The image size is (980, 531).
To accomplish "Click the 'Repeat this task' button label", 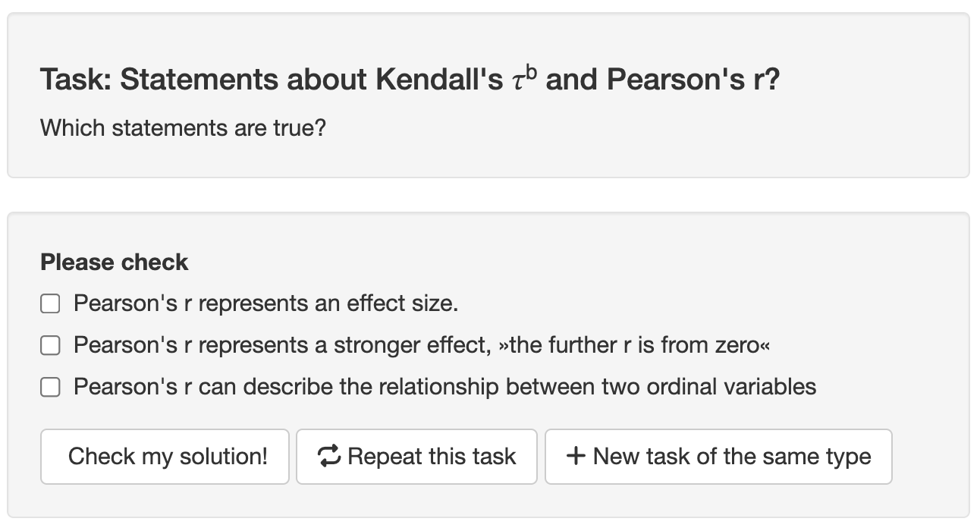I will point(432,457).
